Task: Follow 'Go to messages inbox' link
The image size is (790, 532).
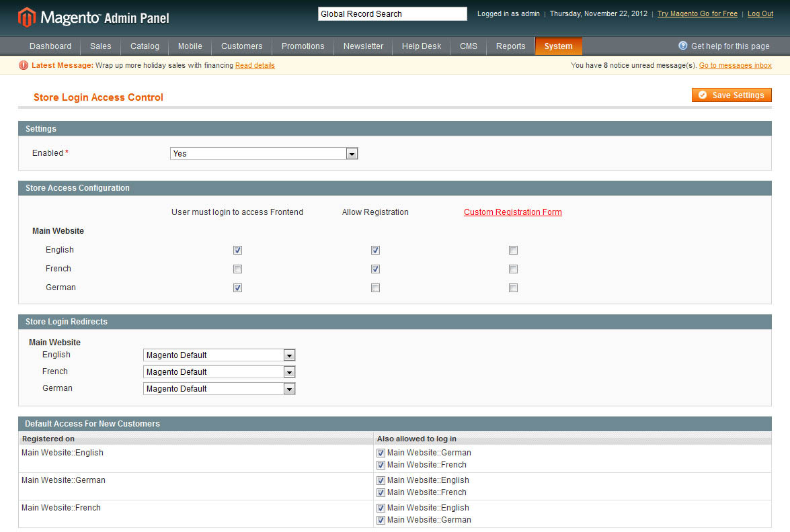Action: (x=735, y=65)
